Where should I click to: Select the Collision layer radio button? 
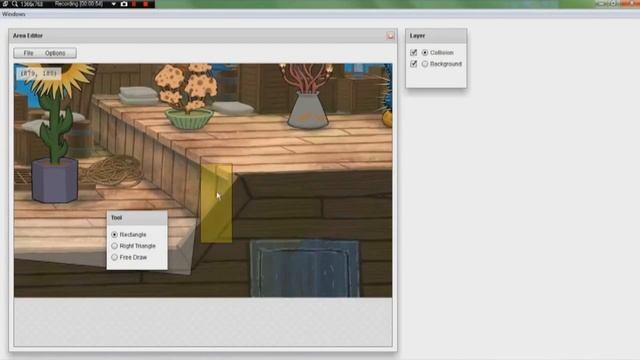tap(425, 53)
